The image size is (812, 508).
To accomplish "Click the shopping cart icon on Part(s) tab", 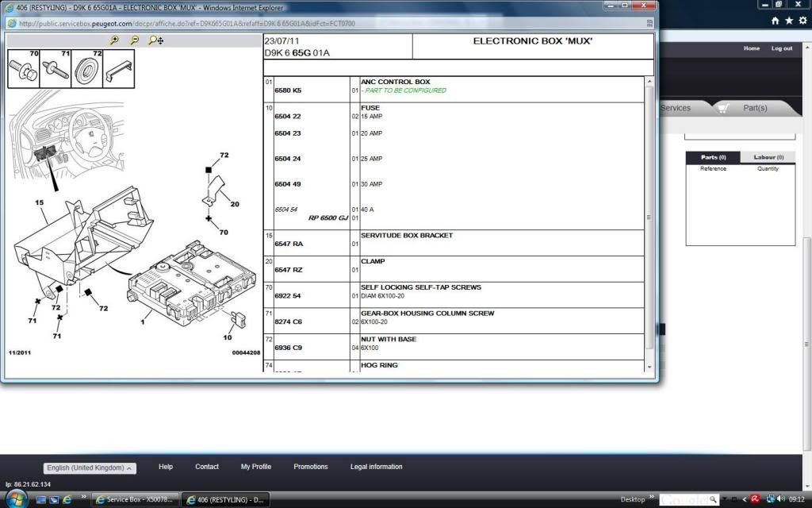I will 723,108.
